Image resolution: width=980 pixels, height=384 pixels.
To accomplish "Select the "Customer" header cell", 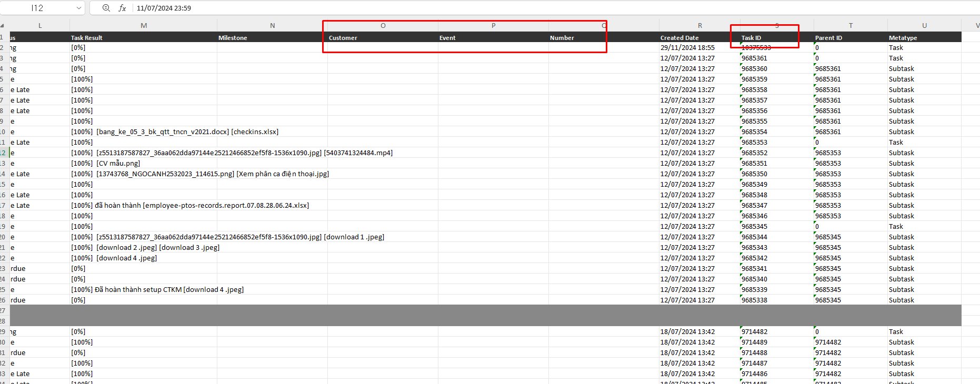I will [x=383, y=37].
